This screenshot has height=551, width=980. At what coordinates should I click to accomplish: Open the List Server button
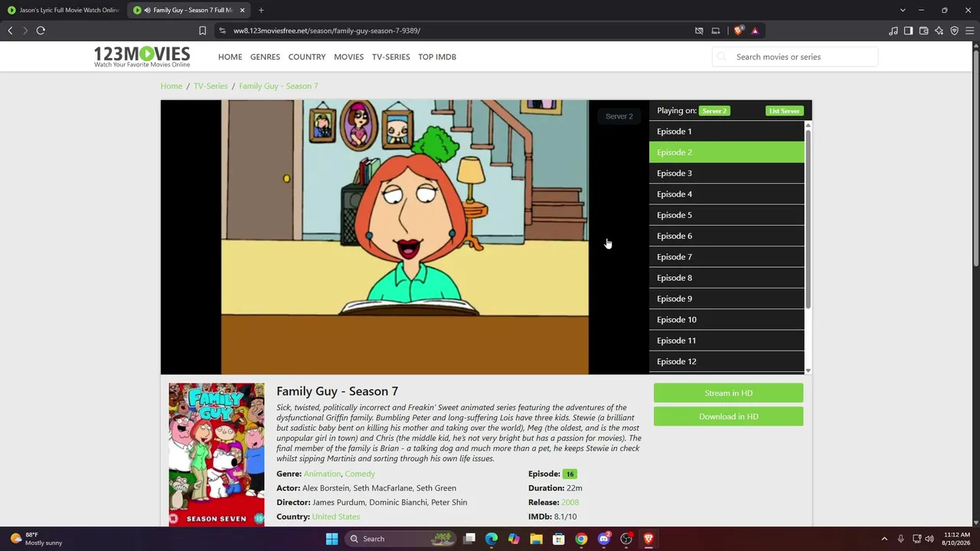point(784,111)
